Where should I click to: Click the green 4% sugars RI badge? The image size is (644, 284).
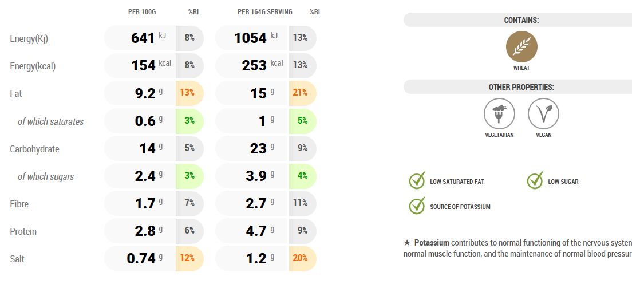[x=302, y=176]
